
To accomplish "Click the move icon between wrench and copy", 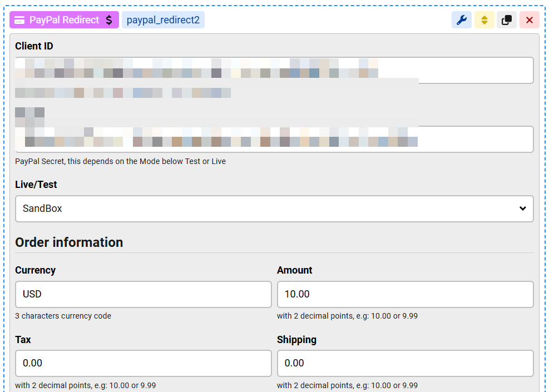I will pos(483,19).
